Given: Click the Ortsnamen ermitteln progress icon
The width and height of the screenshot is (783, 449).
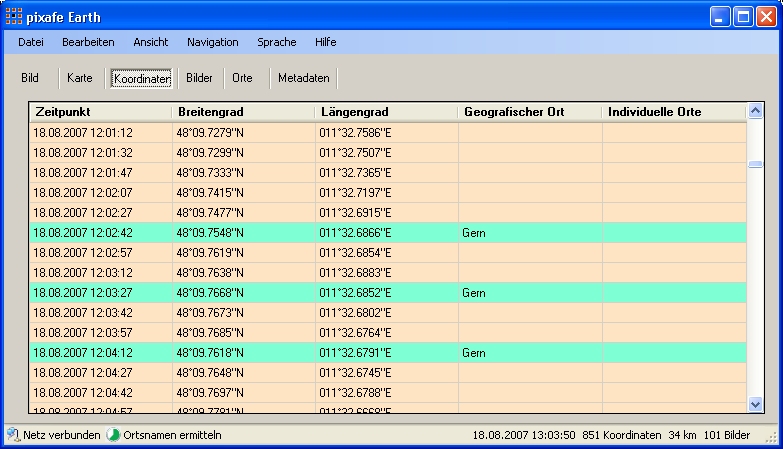Looking at the screenshot, I should tap(113, 435).
